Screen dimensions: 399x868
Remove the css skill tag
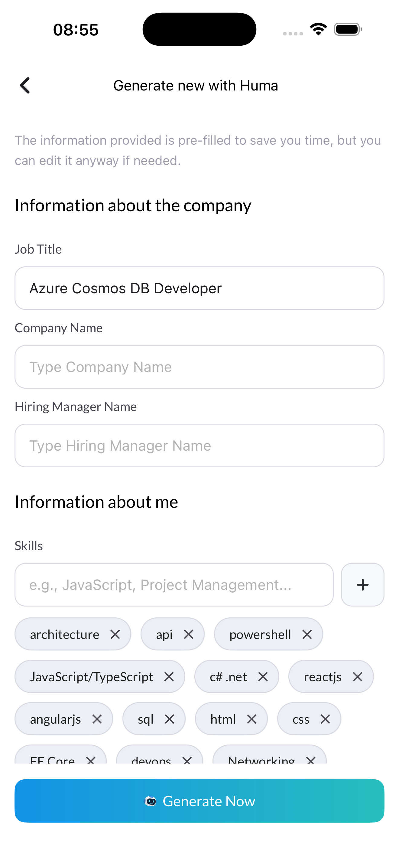pyautogui.click(x=325, y=719)
